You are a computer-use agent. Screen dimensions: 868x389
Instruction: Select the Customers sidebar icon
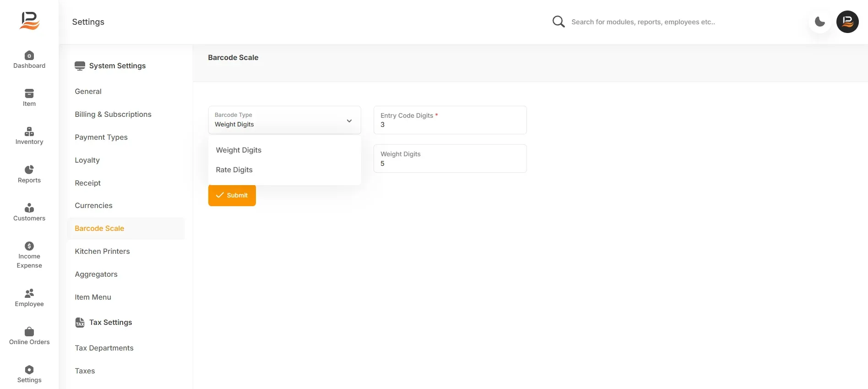point(29,208)
